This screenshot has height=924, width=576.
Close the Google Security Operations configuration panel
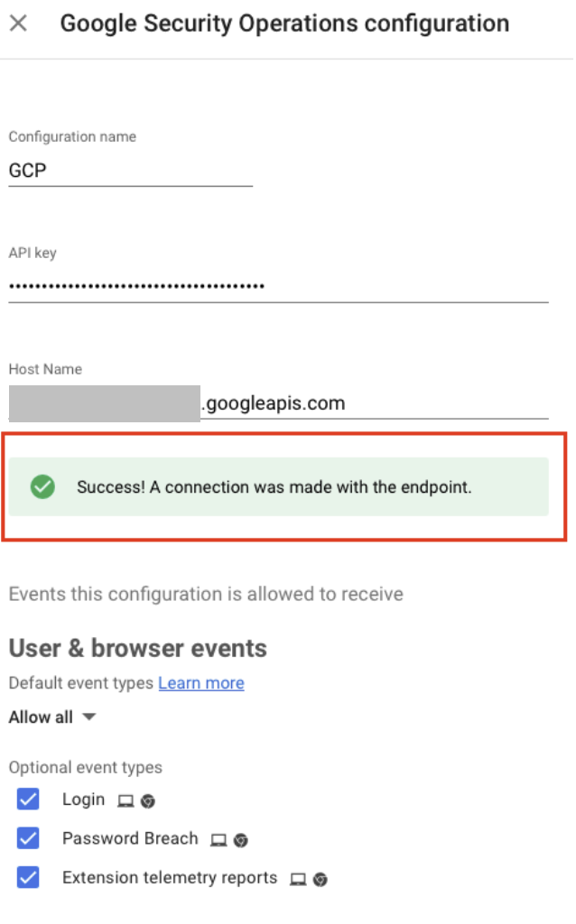coord(20,23)
